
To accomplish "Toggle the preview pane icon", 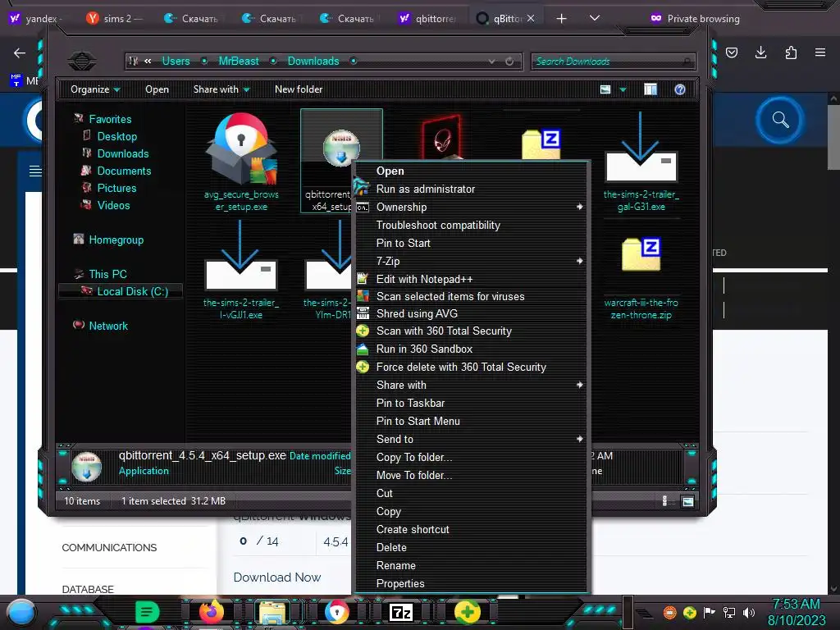I will pyautogui.click(x=651, y=89).
